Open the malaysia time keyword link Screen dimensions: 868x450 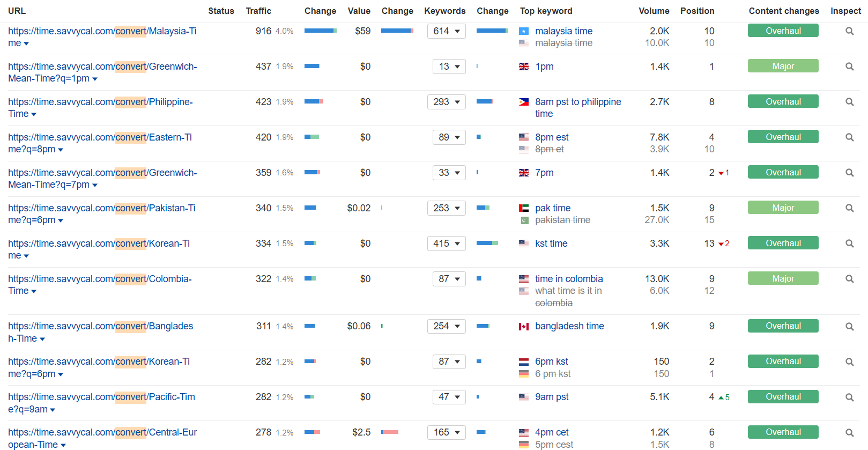[x=563, y=31]
